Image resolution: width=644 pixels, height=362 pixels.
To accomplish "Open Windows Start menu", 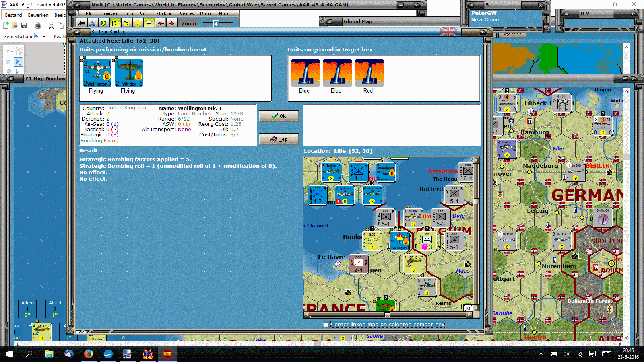I will click(x=10, y=354).
